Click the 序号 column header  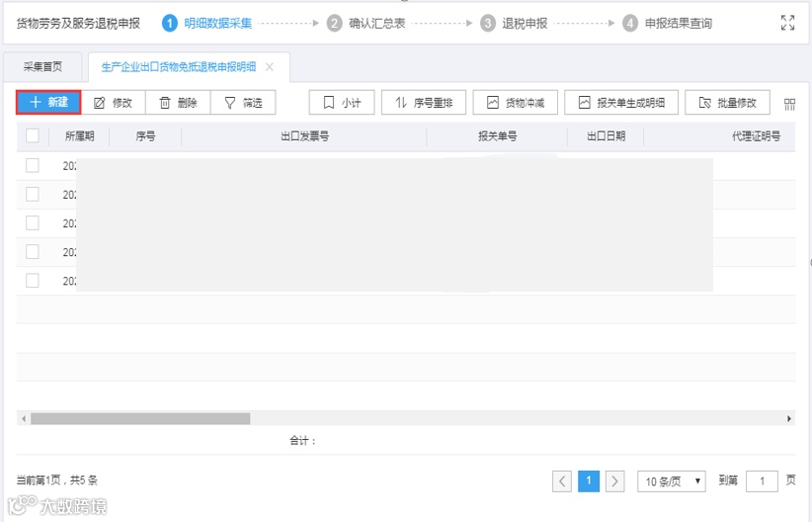tap(145, 136)
